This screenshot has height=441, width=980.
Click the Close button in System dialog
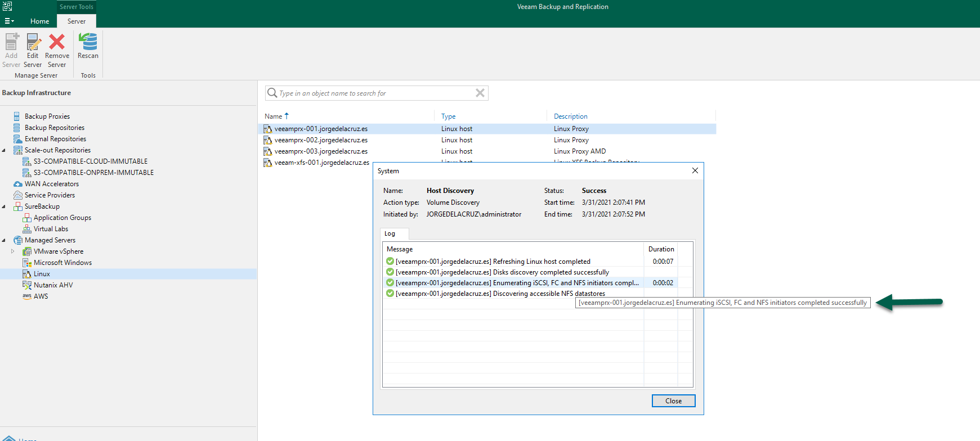[673, 401]
